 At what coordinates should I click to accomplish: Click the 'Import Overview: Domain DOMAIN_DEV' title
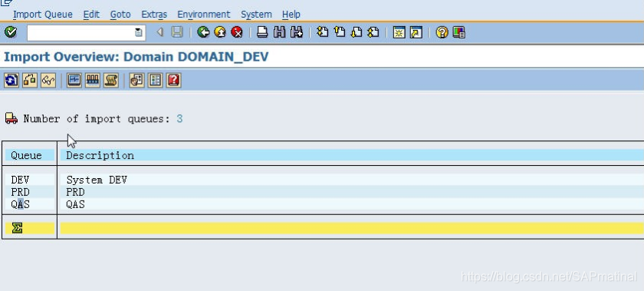pos(136,56)
